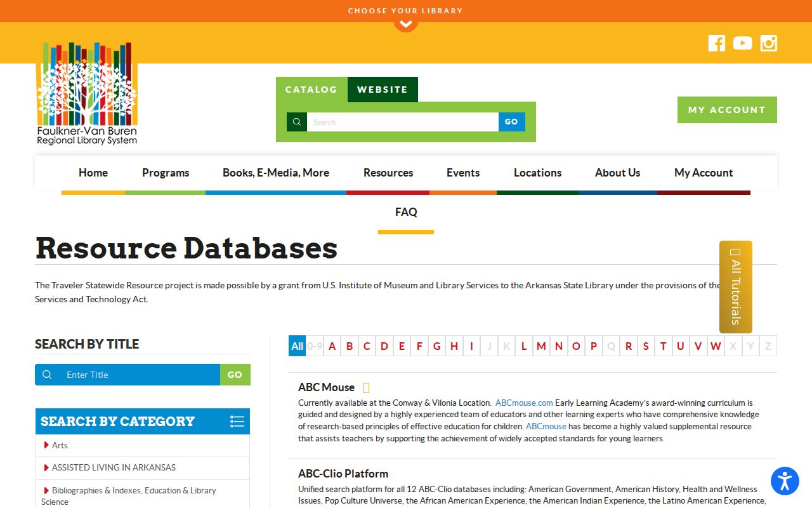Click GO next to the title search
The width and height of the screenshot is (812, 508).
click(x=235, y=375)
